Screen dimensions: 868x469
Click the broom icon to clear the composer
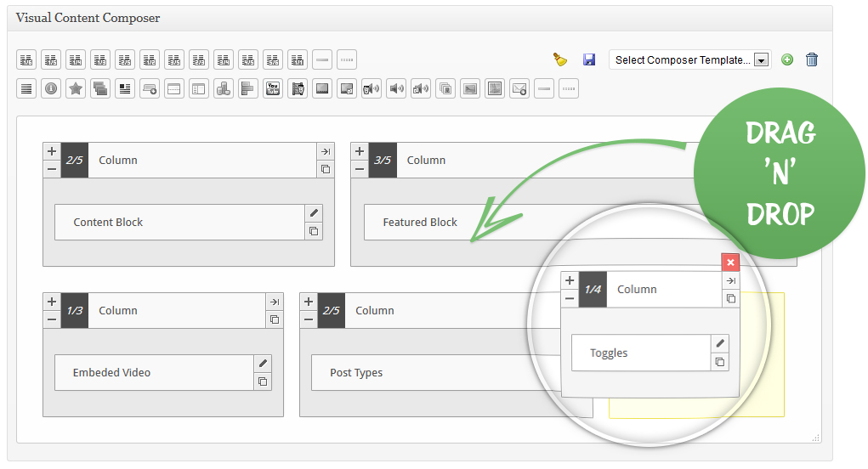coord(559,59)
